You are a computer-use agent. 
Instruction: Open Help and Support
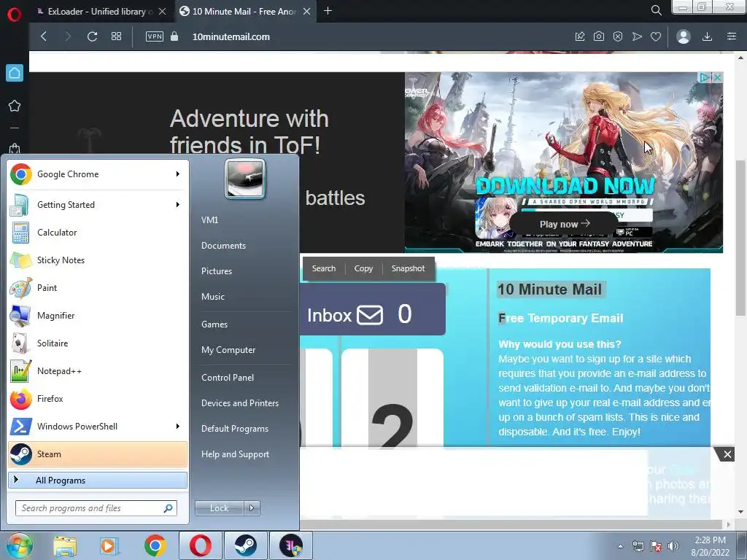tap(235, 454)
